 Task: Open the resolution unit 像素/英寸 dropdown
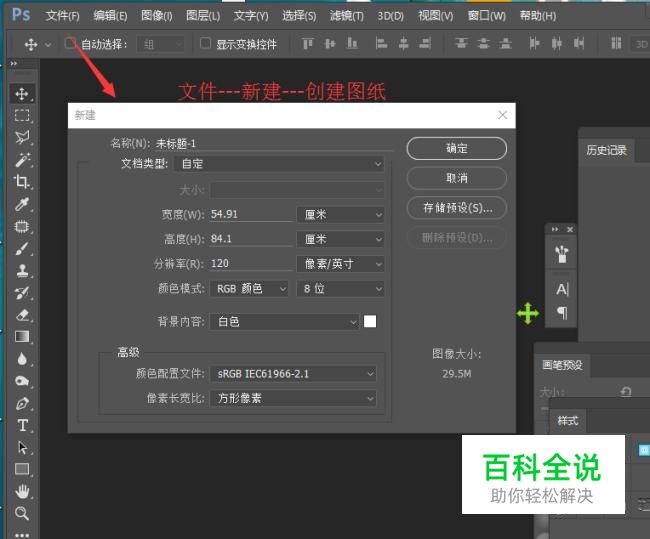[x=340, y=264]
